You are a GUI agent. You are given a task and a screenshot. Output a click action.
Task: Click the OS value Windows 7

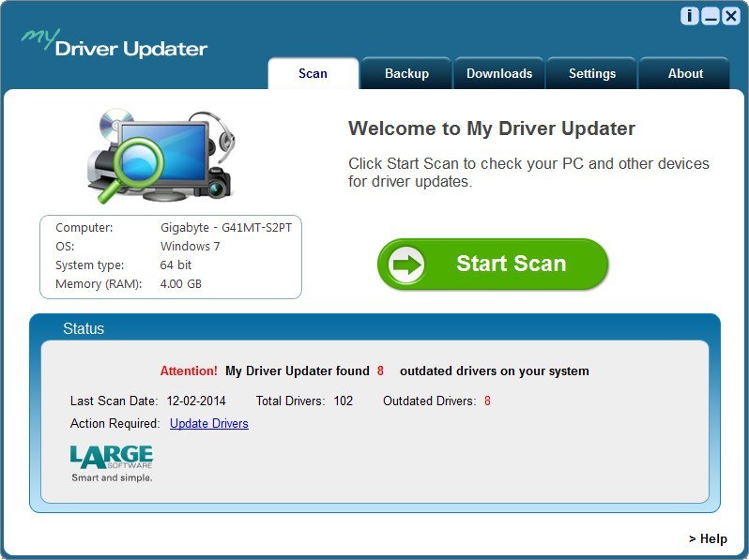(191, 247)
